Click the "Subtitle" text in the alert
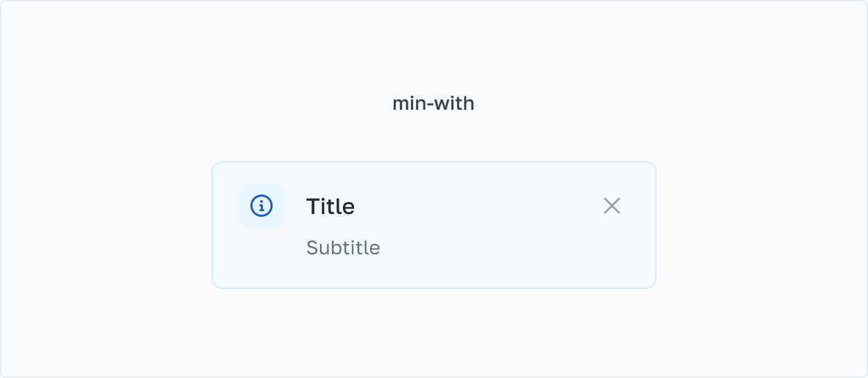 coord(343,247)
